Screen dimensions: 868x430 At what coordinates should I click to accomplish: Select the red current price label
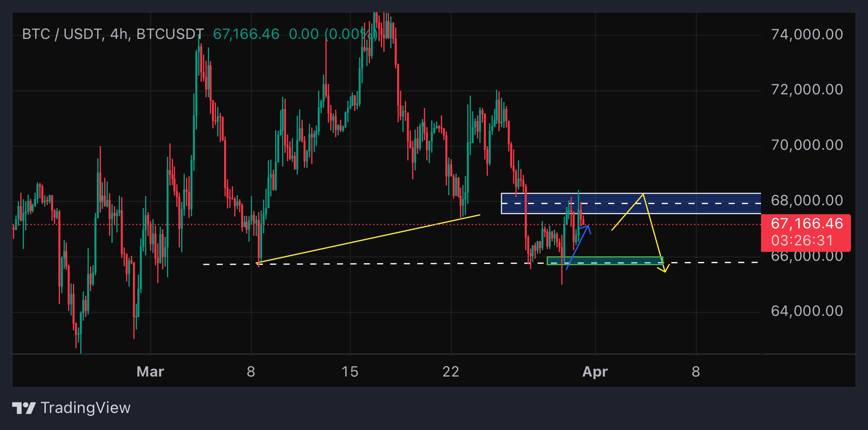click(806, 224)
